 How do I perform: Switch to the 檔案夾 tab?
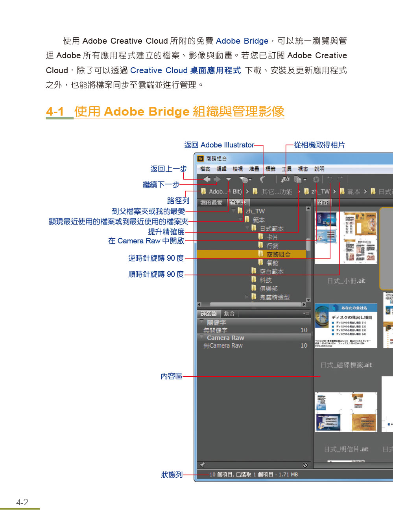(x=238, y=202)
